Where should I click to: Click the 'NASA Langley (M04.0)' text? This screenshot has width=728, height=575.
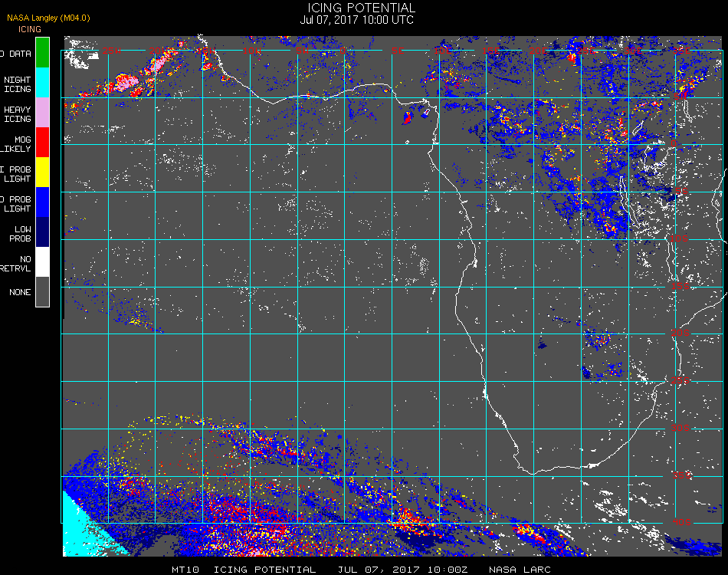click(x=48, y=18)
